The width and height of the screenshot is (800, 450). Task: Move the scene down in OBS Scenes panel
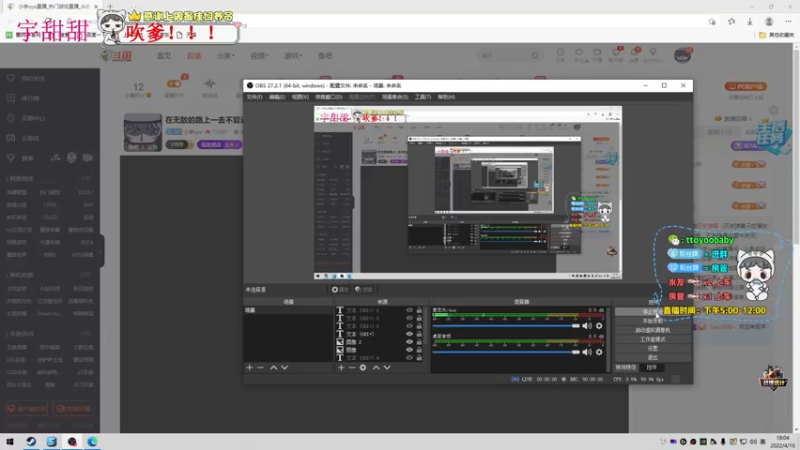285,367
